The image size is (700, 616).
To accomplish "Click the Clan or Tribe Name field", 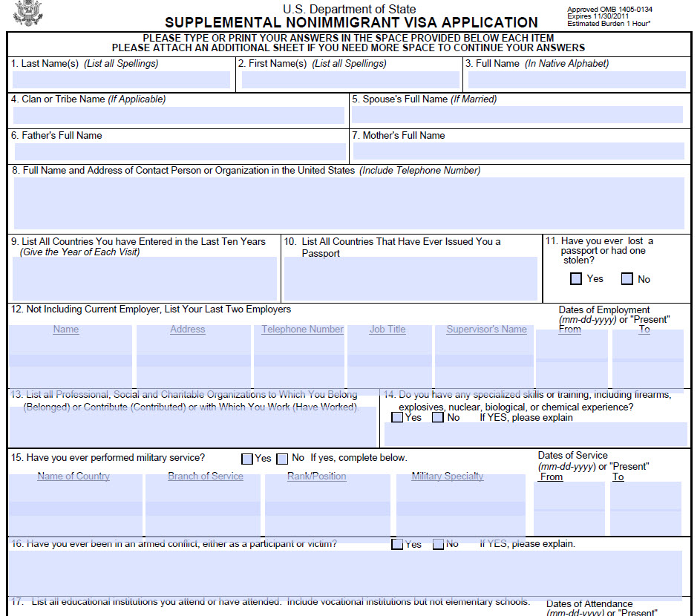I will click(x=179, y=116).
